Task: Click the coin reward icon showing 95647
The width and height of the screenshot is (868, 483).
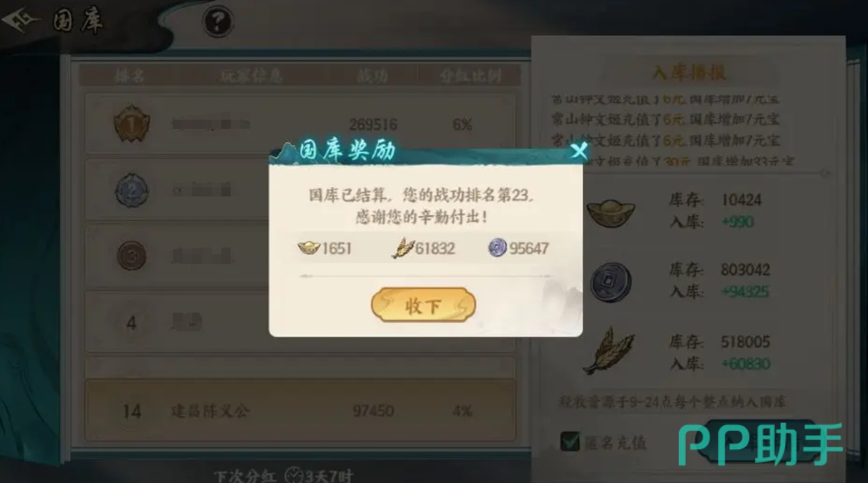Action: click(497, 248)
